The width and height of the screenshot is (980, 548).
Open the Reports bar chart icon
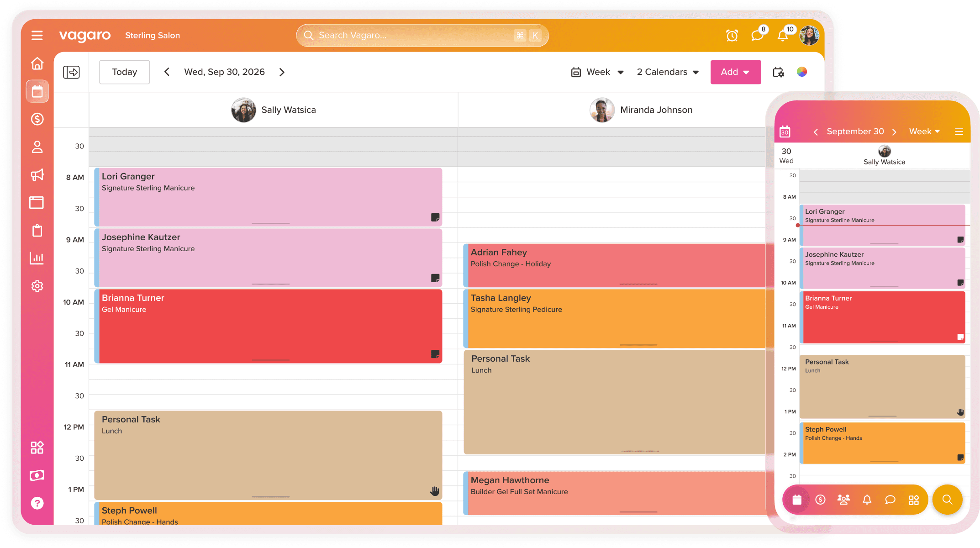[37, 258]
